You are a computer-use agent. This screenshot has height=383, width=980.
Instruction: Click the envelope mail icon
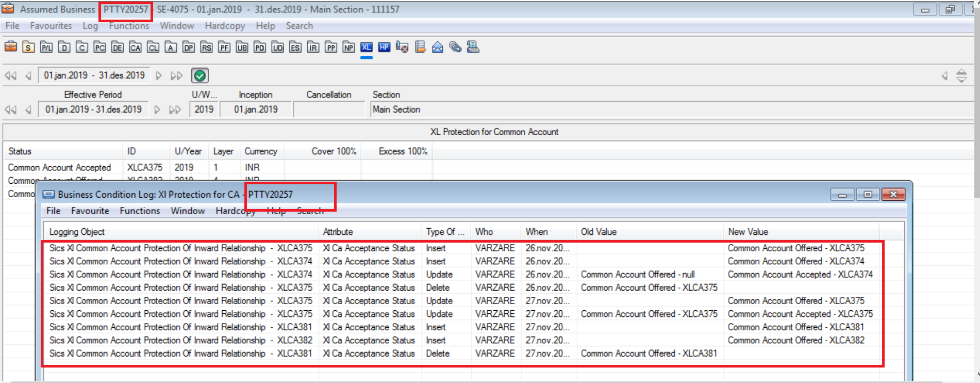pos(438,47)
